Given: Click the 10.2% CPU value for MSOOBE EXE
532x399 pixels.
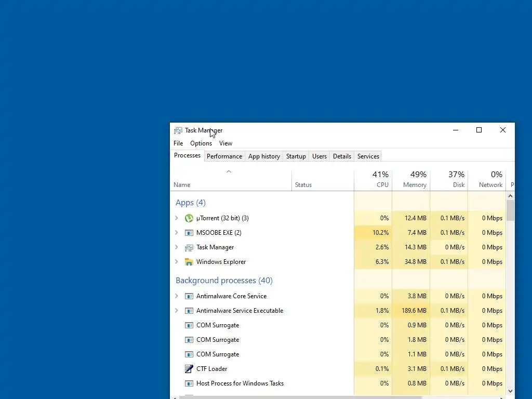Looking at the screenshot, I should tap(380, 233).
